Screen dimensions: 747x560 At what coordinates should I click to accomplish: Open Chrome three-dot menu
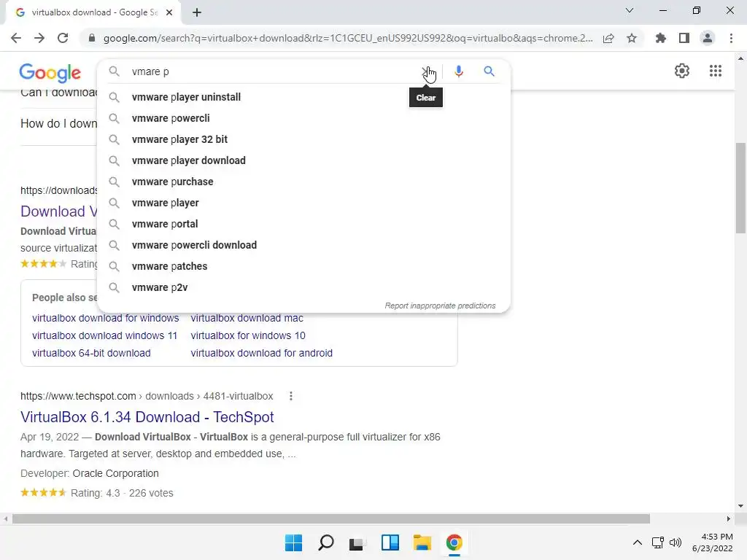coord(731,38)
